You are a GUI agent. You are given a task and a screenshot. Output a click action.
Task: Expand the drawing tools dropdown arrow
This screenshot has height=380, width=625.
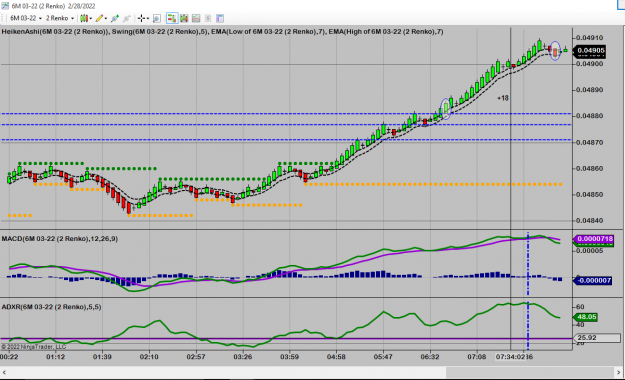tap(106, 18)
